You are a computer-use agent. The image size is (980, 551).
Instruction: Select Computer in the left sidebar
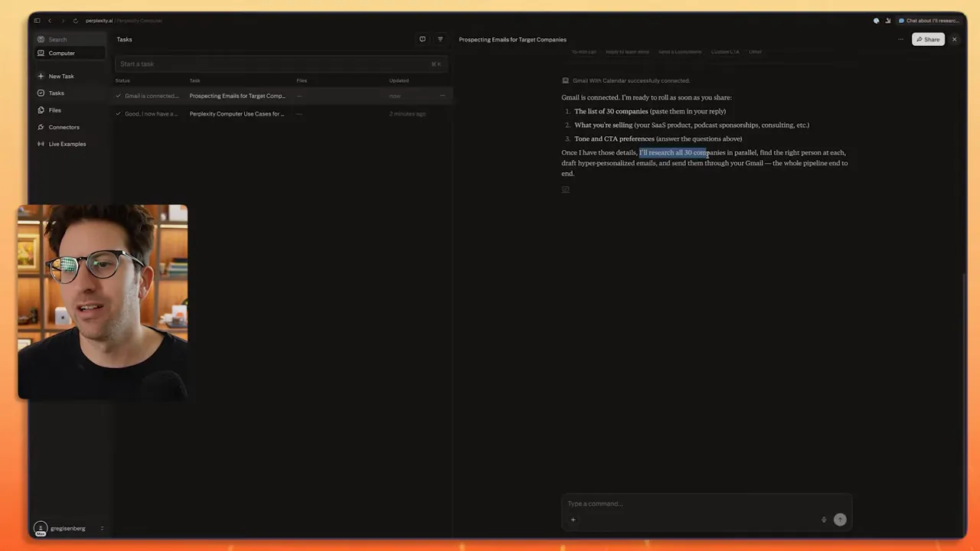(x=70, y=54)
